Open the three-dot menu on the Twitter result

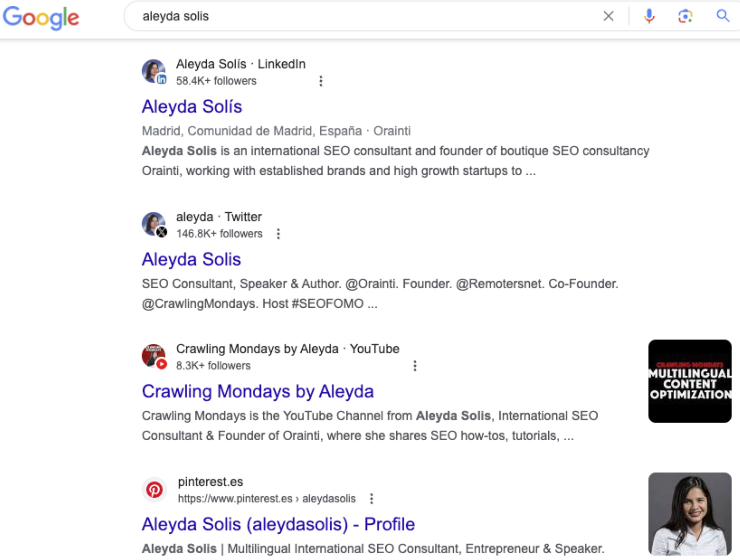pyautogui.click(x=279, y=233)
